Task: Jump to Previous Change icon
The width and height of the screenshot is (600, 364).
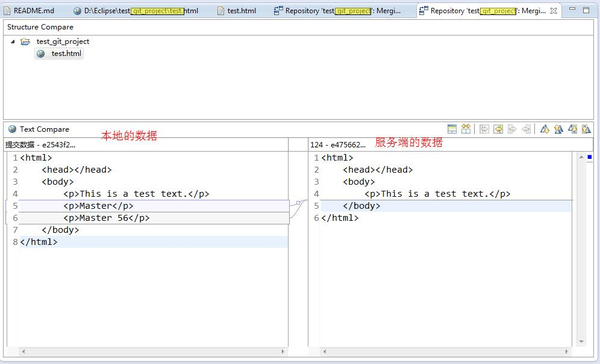Action: [586, 129]
